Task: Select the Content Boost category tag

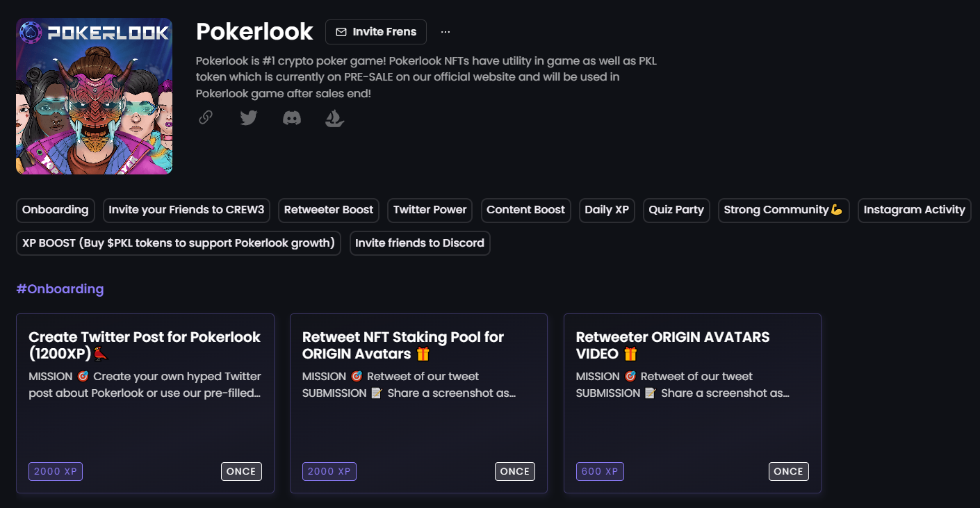Action: [526, 210]
